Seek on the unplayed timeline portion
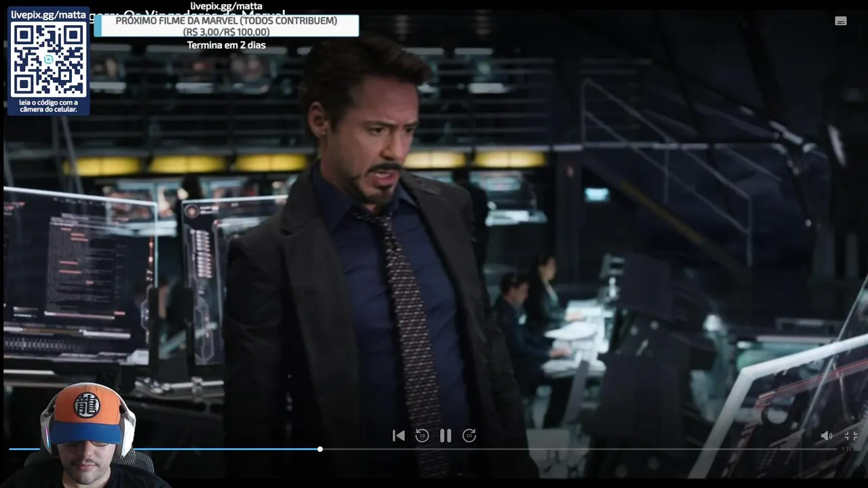Screen dimensions: 868x488 [580, 449]
